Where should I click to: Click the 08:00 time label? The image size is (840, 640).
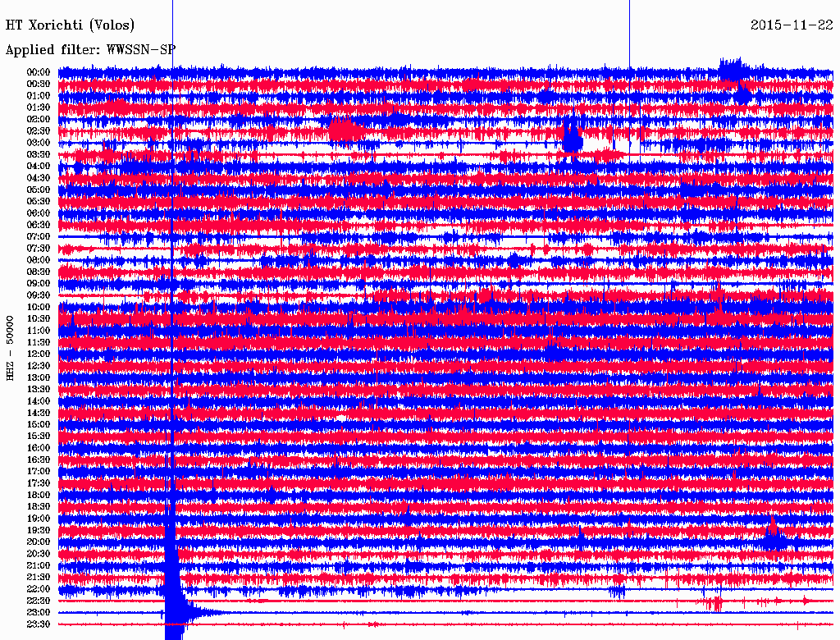38,260
